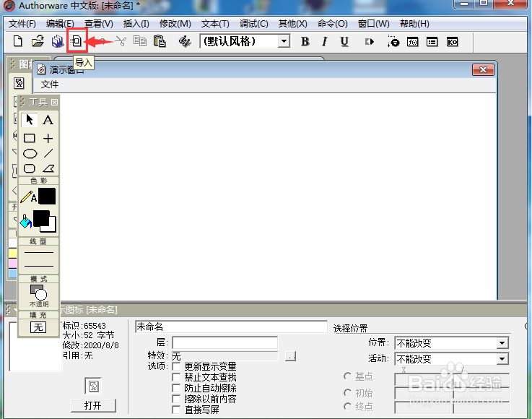Select the 初始 radio button
This screenshot has width=532, height=419.
347,393
